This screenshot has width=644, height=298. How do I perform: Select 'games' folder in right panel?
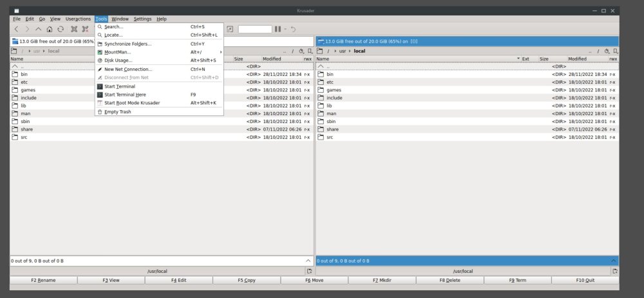click(468, 90)
